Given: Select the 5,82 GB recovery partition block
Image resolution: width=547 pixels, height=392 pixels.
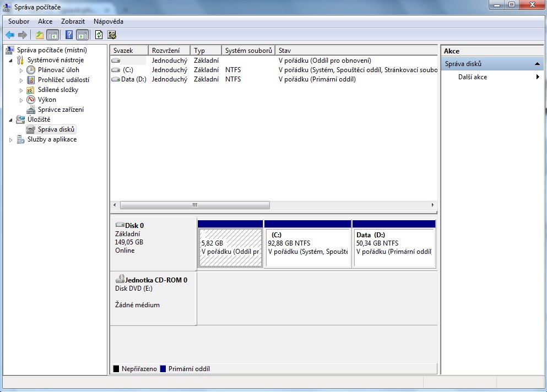Looking at the screenshot, I should click(230, 248).
